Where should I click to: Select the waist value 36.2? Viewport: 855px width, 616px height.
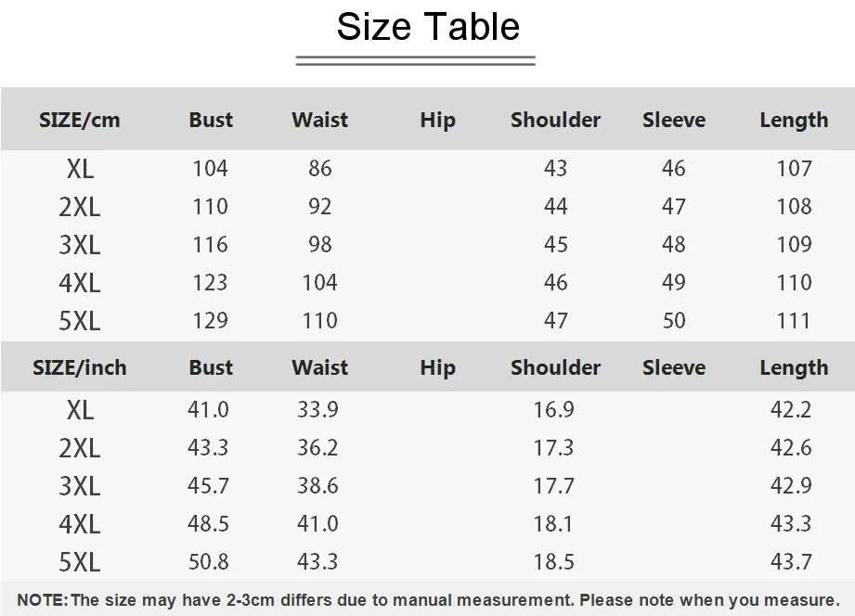coord(317,448)
